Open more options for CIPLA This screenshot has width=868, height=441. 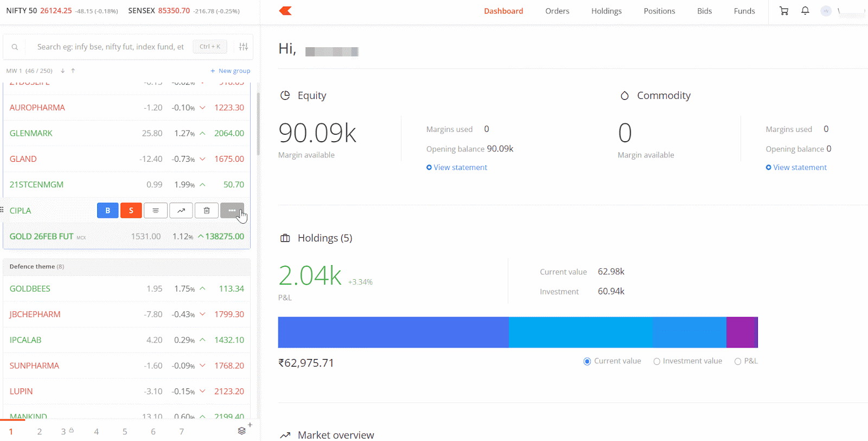coord(232,210)
